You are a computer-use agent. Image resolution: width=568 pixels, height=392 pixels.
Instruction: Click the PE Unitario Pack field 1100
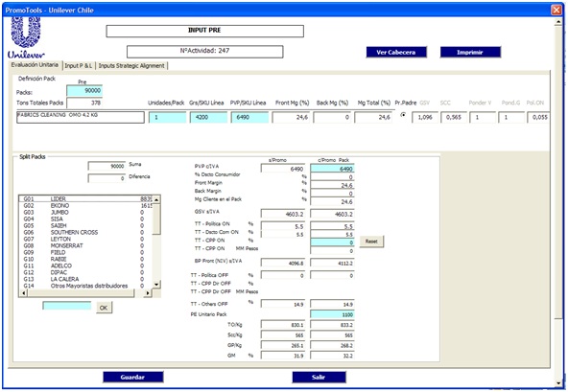pyautogui.click(x=332, y=314)
